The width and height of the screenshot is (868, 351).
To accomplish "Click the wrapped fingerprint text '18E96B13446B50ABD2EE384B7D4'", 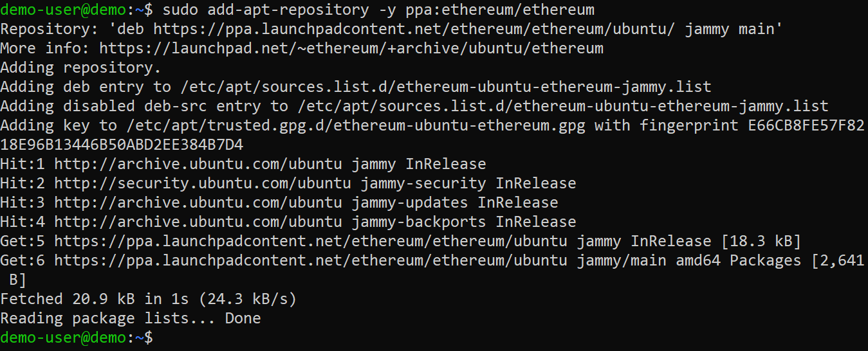I will pos(122,145).
